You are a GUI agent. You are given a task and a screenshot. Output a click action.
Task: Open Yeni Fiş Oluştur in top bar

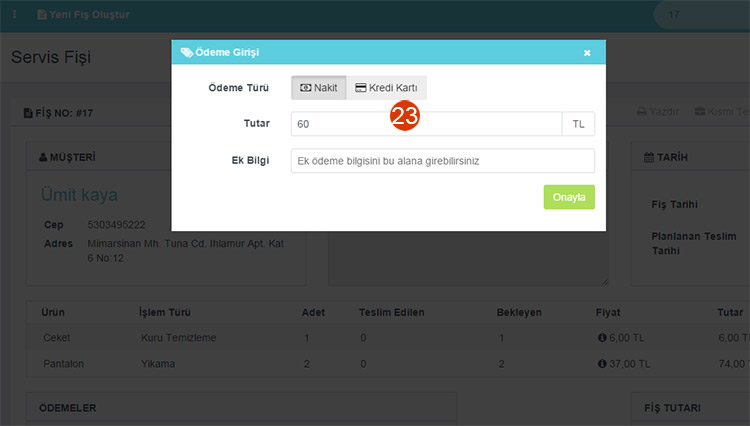coord(83,14)
